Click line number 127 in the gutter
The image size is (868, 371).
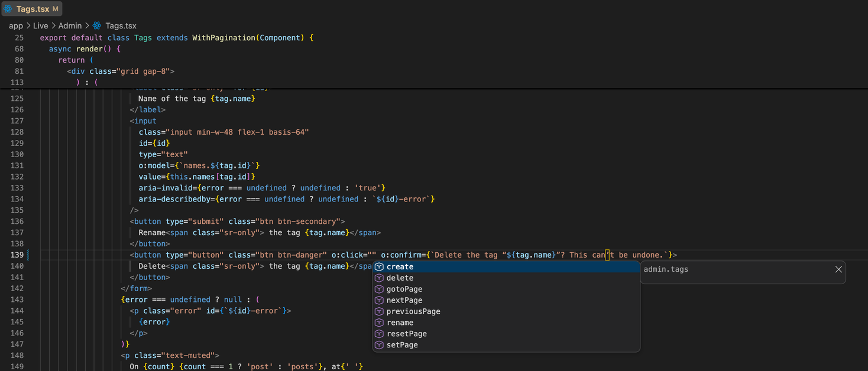tap(17, 121)
